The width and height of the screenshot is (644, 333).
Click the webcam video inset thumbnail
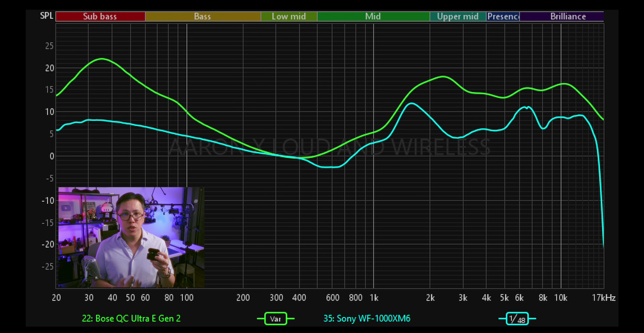tap(131, 237)
